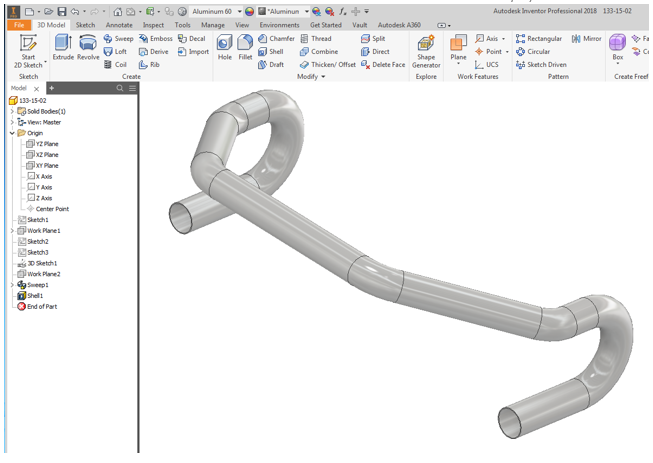
Task: Click the Thread tool
Action: point(316,39)
